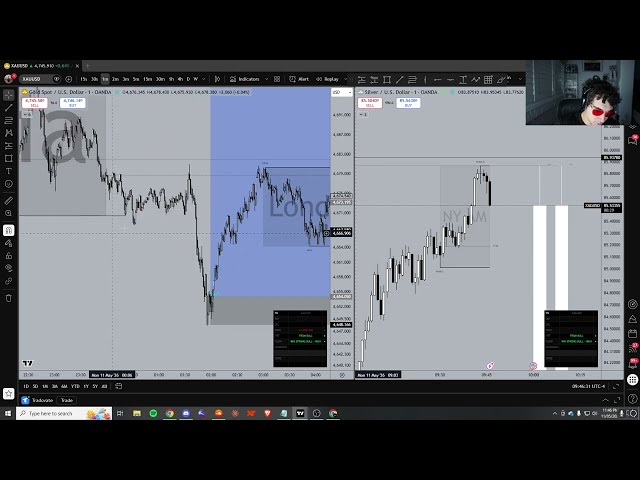The image size is (640, 480).
Task: Open the go to date calendar icon
Action: [118, 386]
